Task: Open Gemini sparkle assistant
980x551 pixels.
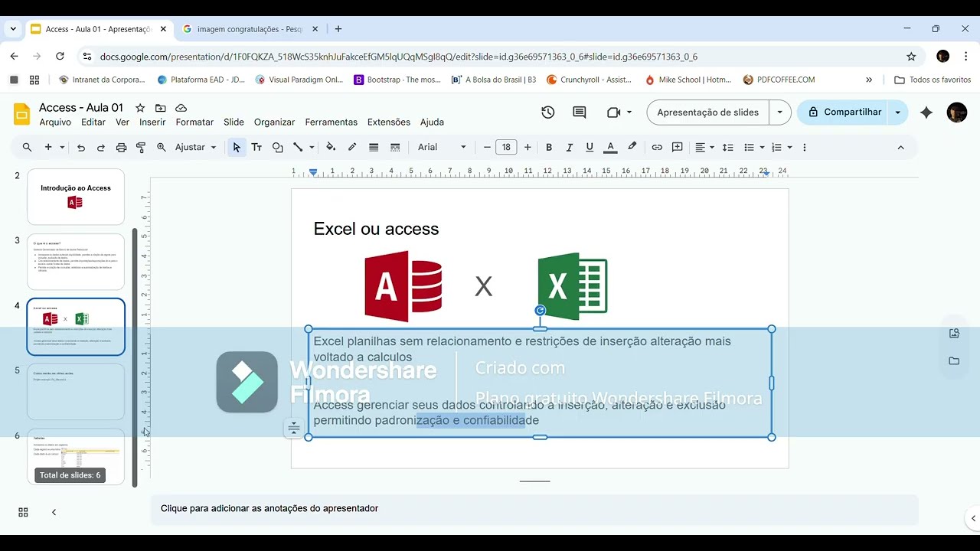Action: click(x=926, y=112)
